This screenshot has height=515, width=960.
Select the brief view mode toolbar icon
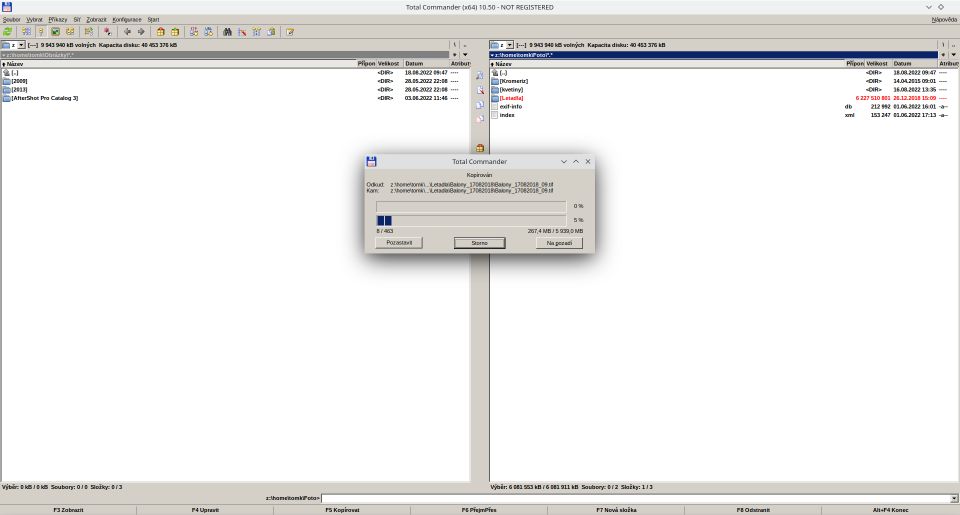coord(26,31)
